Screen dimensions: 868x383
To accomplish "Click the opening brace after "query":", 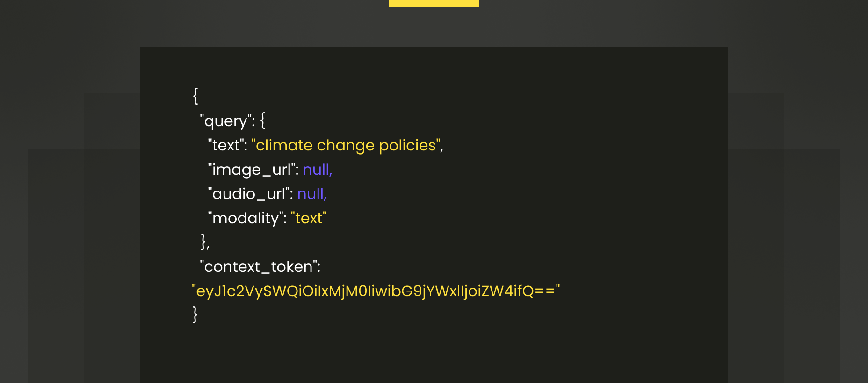I will tap(263, 120).
